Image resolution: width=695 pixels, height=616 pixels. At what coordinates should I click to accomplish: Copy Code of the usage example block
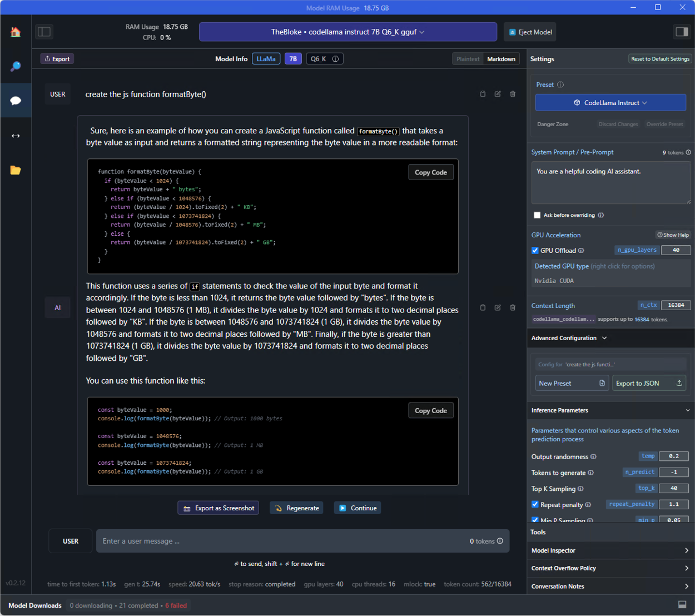(x=431, y=411)
